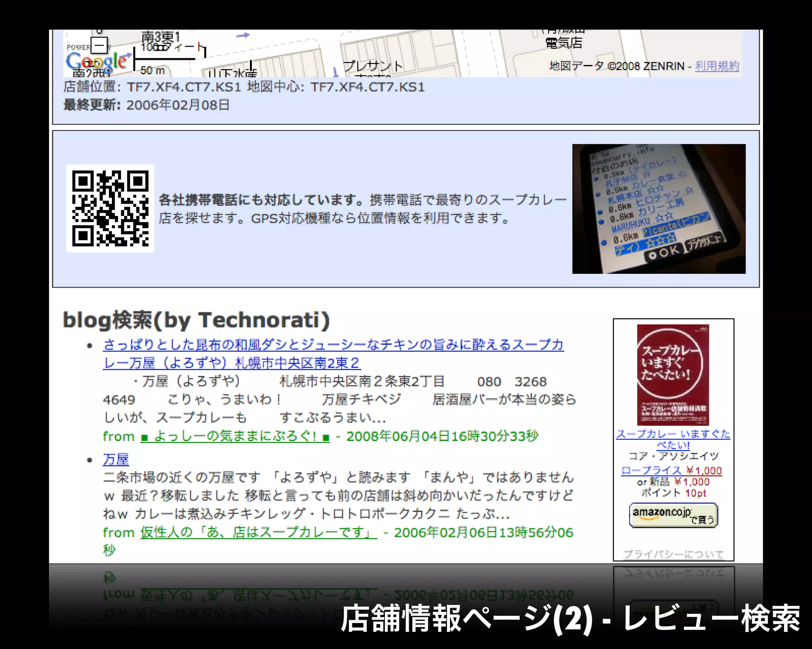Click the or 新品 ¥1,000 price text

673,482
